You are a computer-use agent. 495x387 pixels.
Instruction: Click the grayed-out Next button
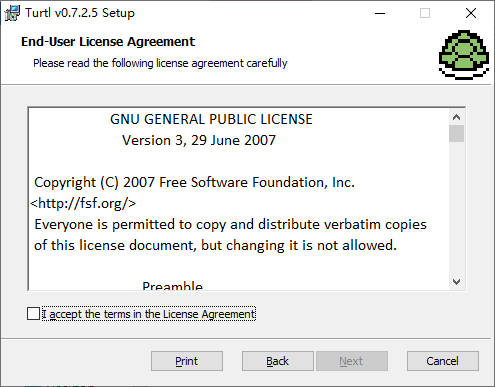pos(351,361)
